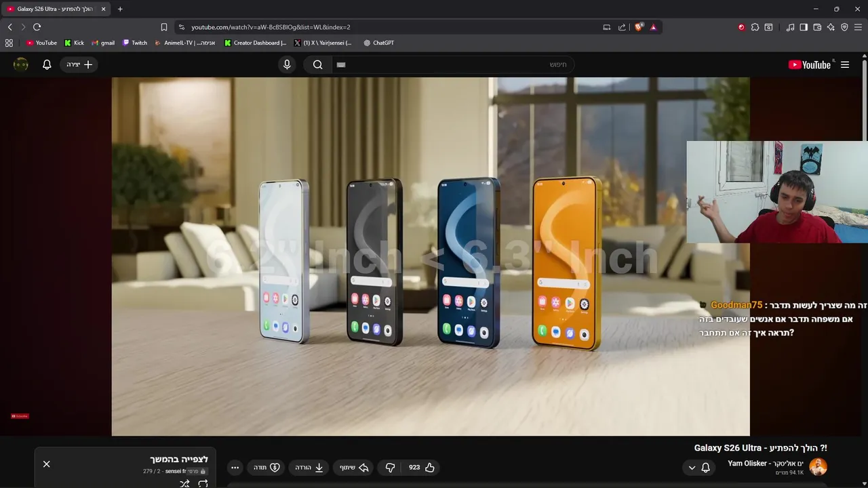Viewport: 868px width, 488px height.
Task: Open the X Yair sensei bookmark
Action: [x=323, y=43]
